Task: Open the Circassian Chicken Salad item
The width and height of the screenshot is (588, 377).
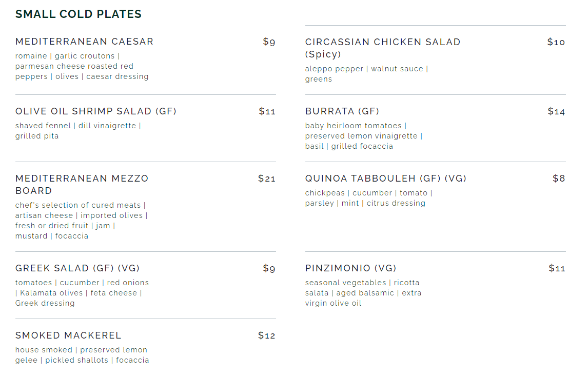Action: coord(382,48)
